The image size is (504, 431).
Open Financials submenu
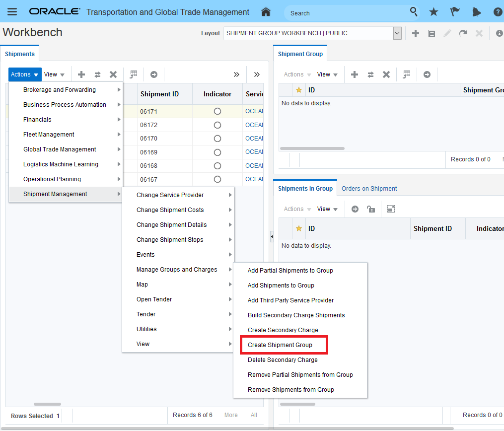point(66,120)
